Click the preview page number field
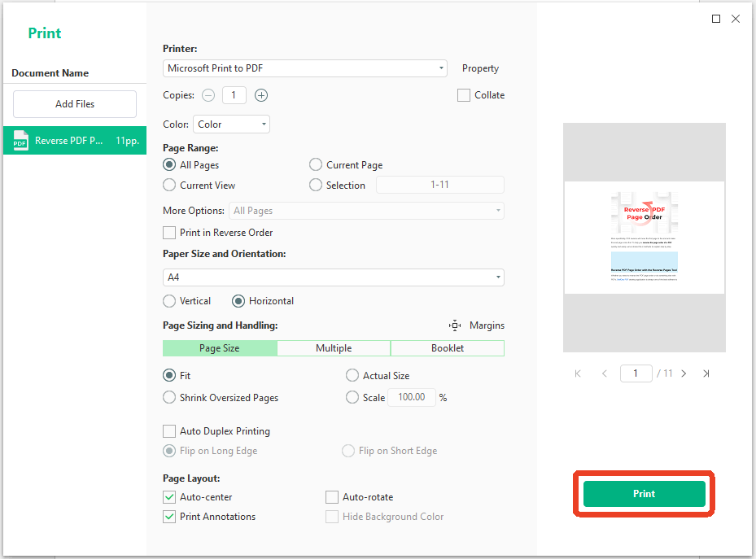 click(x=636, y=373)
